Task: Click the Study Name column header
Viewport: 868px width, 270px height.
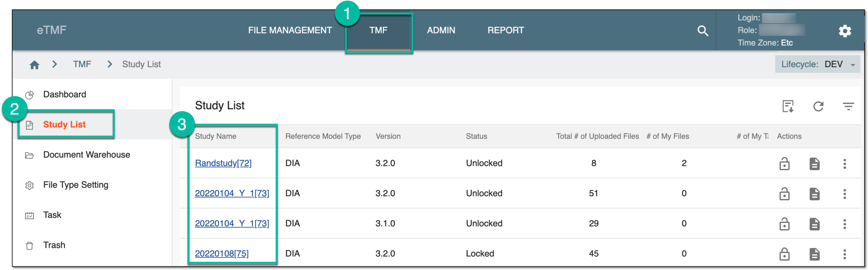Action: [216, 136]
